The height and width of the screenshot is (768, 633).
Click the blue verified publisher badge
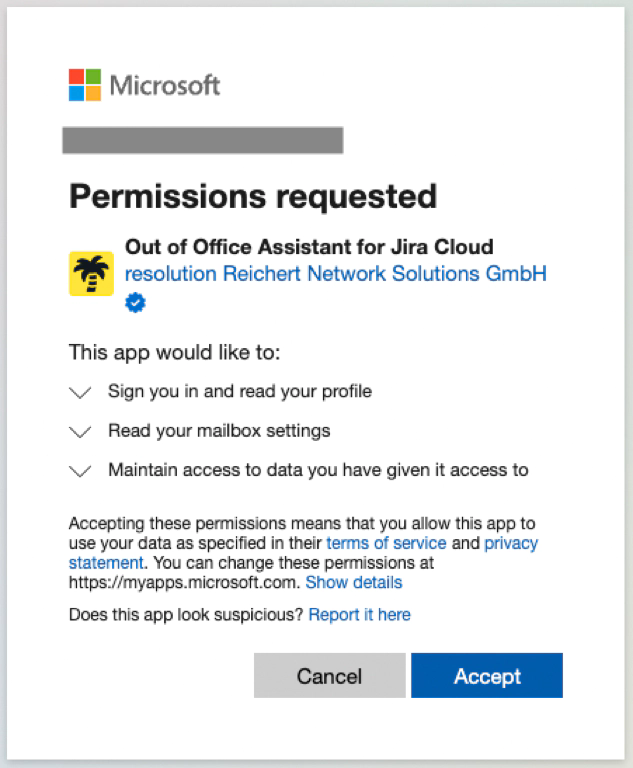(x=135, y=303)
